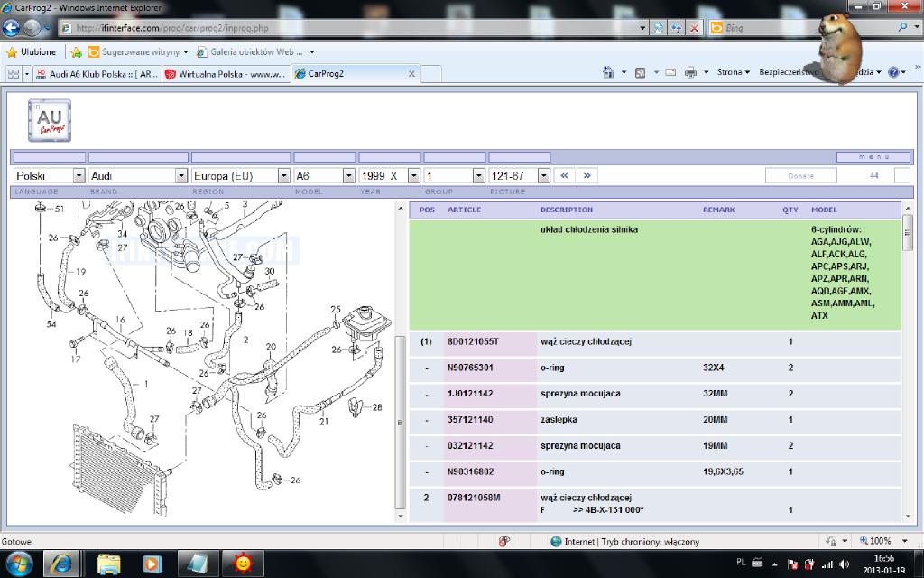Open the Windows Start orb
The height and width of the screenshot is (578, 924).
point(20,564)
